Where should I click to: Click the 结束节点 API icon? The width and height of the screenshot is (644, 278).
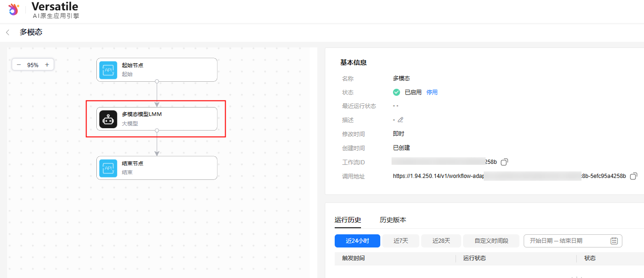pos(108,168)
